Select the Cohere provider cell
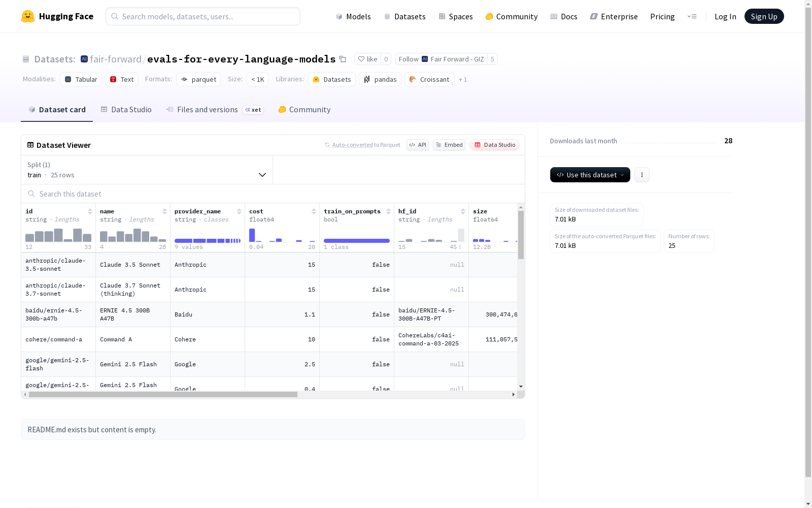This screenshot has width=812, height=508. click(208, 339)
